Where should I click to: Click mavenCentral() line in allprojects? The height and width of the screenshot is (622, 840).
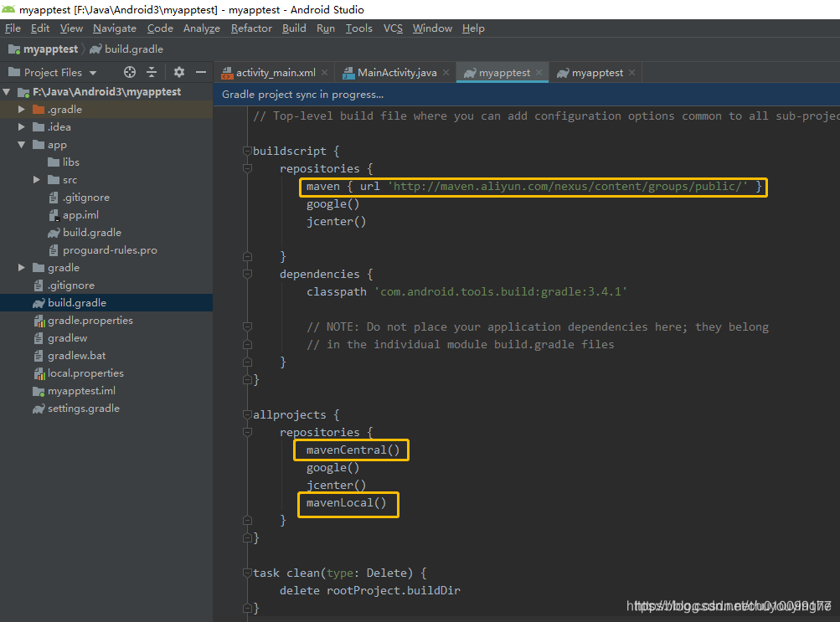[353, 450]
